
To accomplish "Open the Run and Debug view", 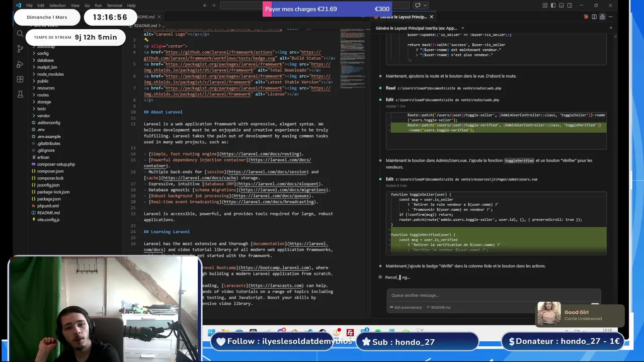I will pyautogui.click(x=20, y=64).
